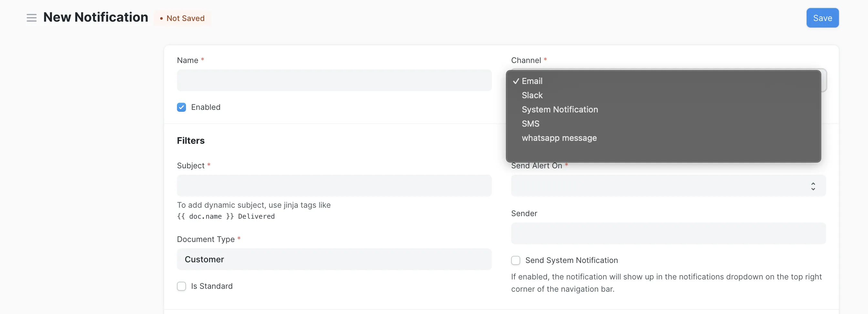Image resolution: width=868 pixels, height=314 pixels.
Task: Uncheck the Enabled checkbox
Action: click(181, 107)
